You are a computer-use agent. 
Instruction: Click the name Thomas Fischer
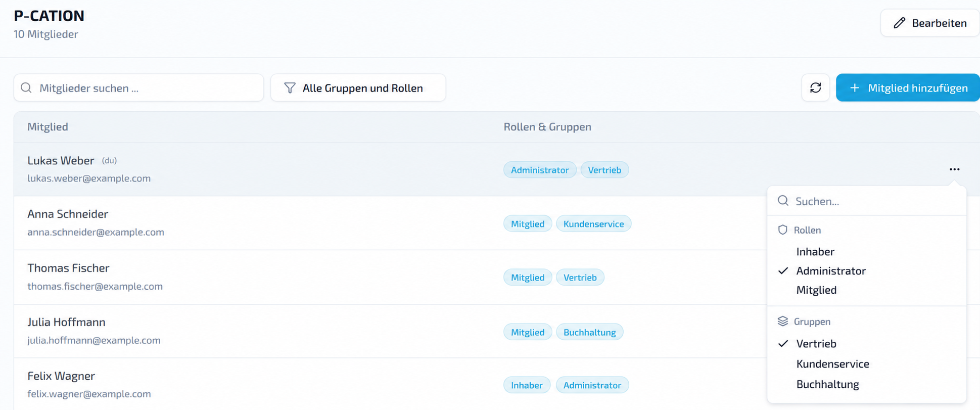point(68,268)
